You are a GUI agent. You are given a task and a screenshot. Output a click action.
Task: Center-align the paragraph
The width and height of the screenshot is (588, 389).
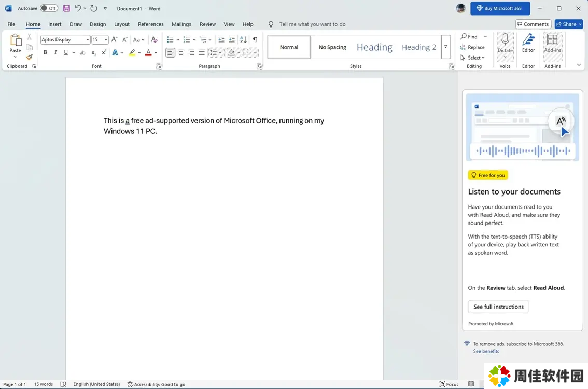point(181,52)
